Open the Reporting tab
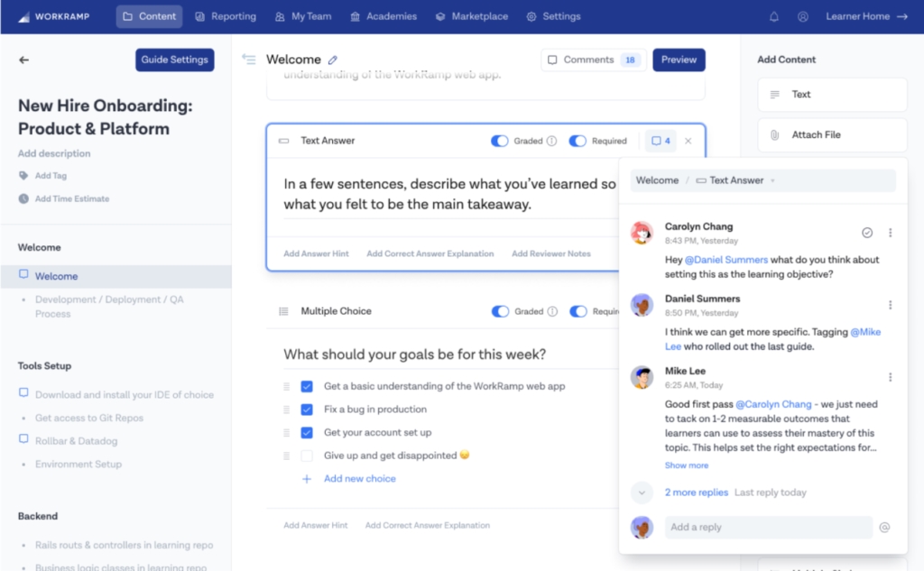The image size is (924, 571). click(226, 16)
